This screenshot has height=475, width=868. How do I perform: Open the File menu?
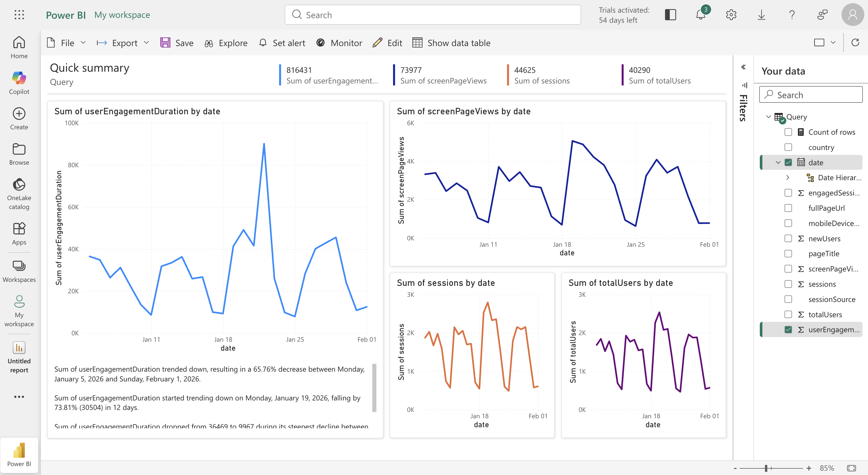67,43
